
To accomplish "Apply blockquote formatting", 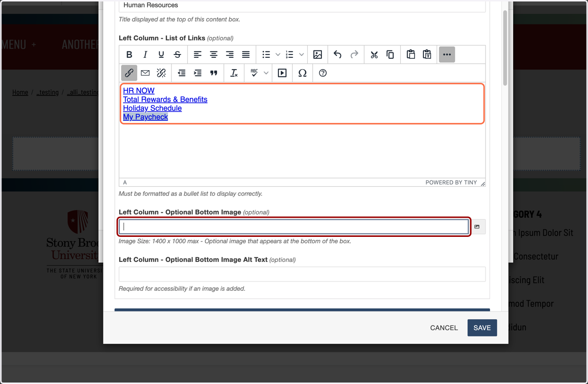I will click(x=214, y=73).
